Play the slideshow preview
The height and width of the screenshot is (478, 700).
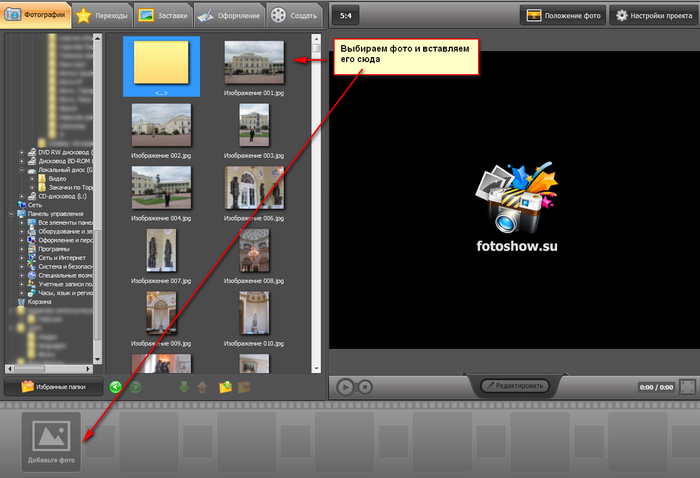(345, 387)
